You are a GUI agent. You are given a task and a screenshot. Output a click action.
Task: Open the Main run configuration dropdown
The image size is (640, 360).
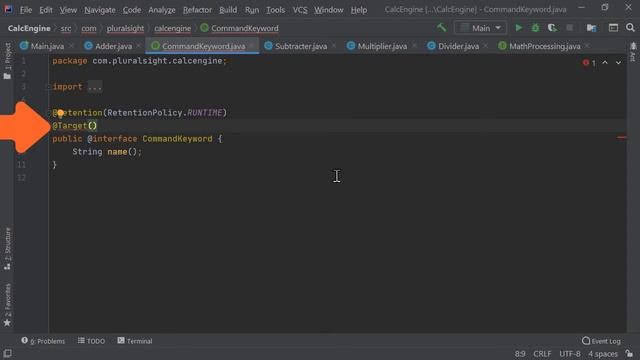(480, 28)
